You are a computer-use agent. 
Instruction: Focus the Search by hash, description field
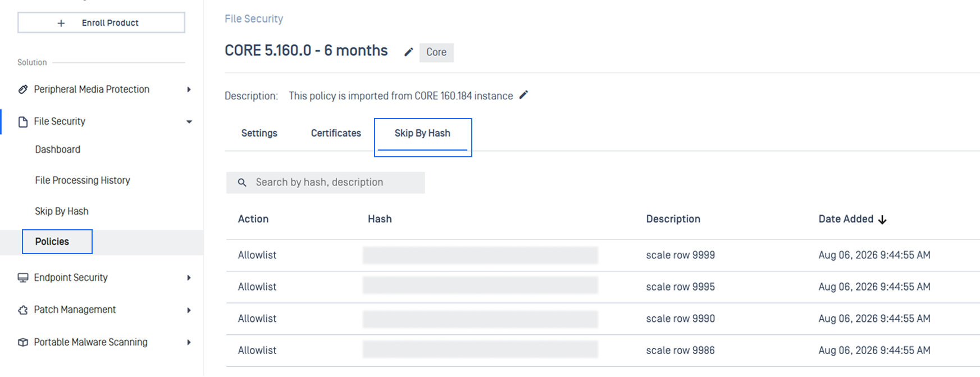326,183
